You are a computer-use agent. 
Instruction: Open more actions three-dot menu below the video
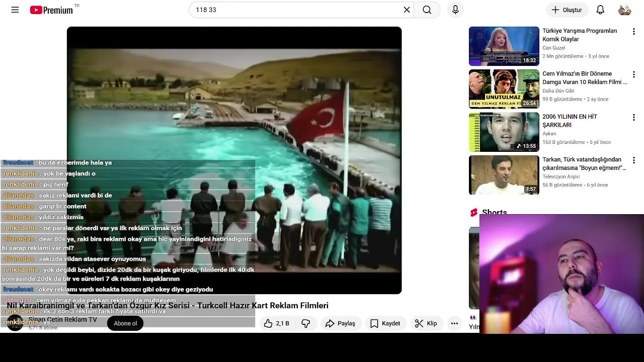[454, 324]
